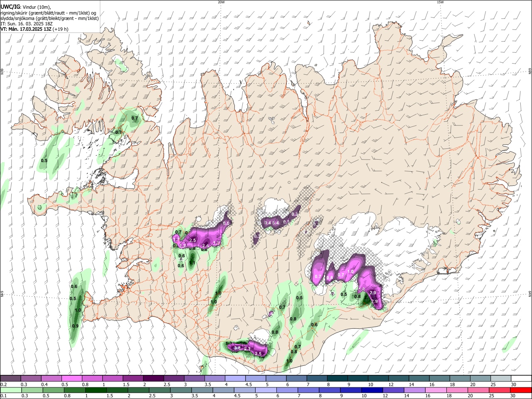This screenshot has height=399, width=532.
Task: Click the pale lavender rain swatch labeled 5
Action: tap(266, 390)
